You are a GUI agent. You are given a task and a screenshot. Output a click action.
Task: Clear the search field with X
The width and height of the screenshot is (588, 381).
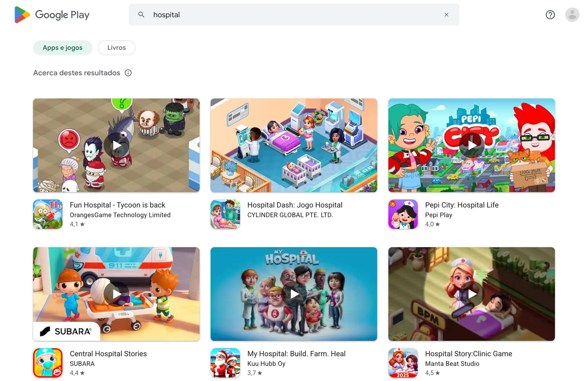pos(446,14)
